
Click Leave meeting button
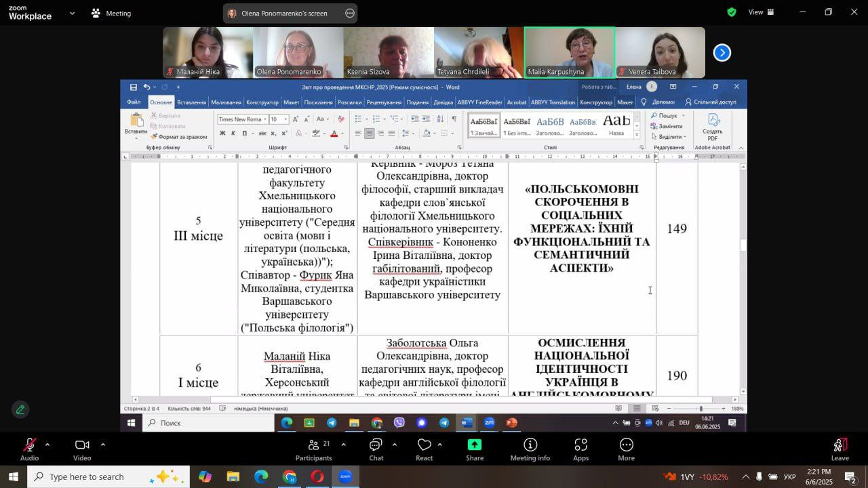coord(840,449)
